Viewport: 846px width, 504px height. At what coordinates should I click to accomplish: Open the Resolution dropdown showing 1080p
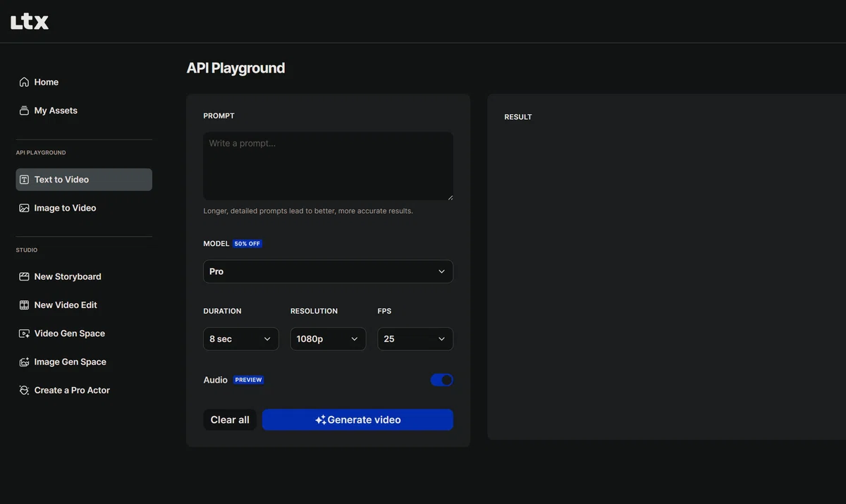[328, 339]
